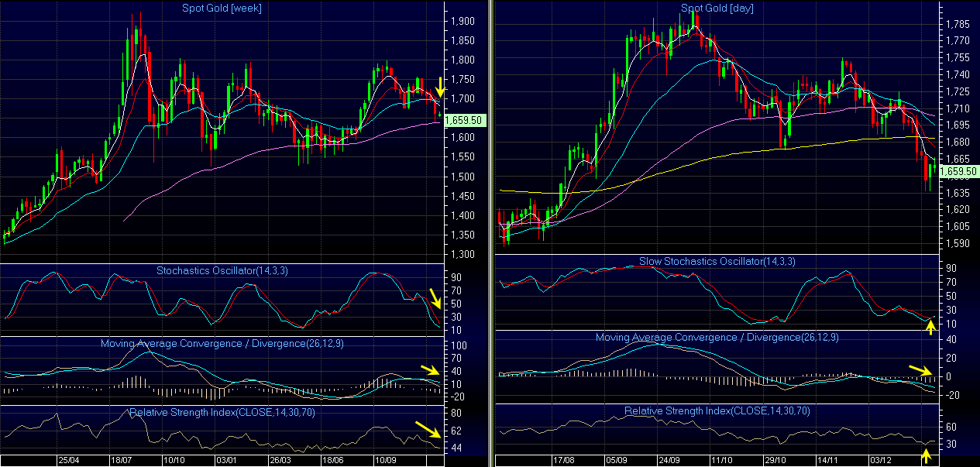
Task: Click the 18/06 date label on weekly axis
Action: click(332, 459)
